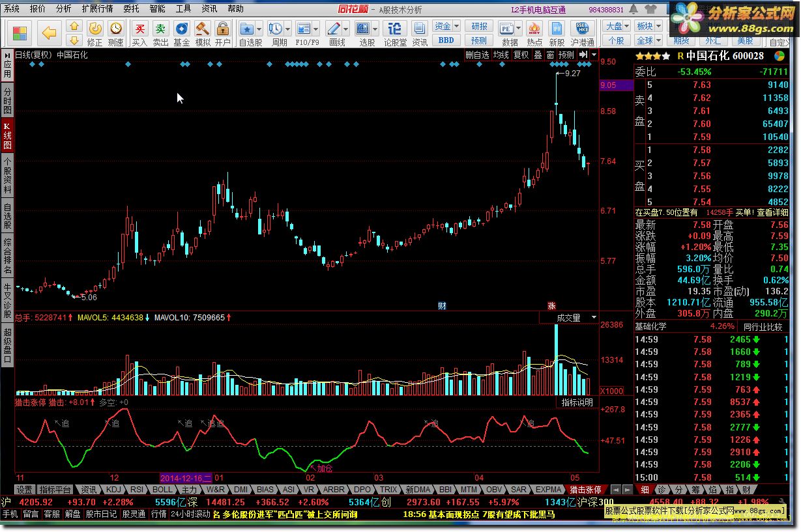
Task: Click the 涨 marker on the chart
Action: point(551,305)
